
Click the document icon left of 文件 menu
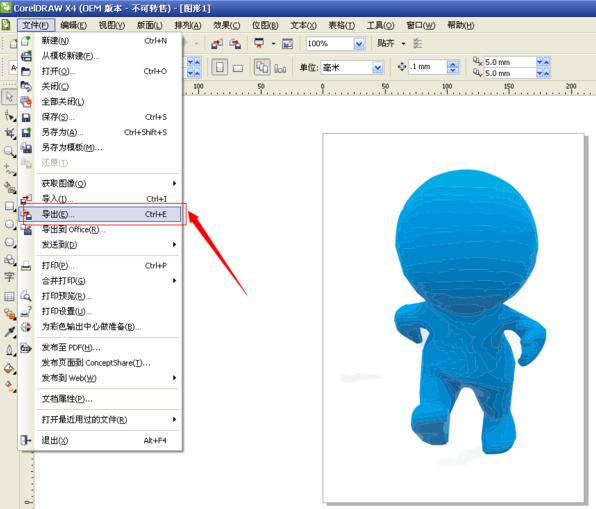tap(6, 25)
